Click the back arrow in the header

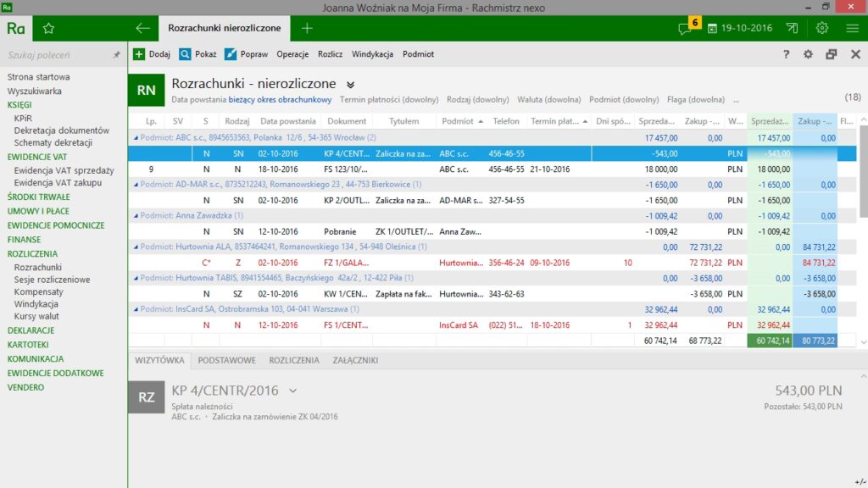pyautogui.click(x=143, y=28)
